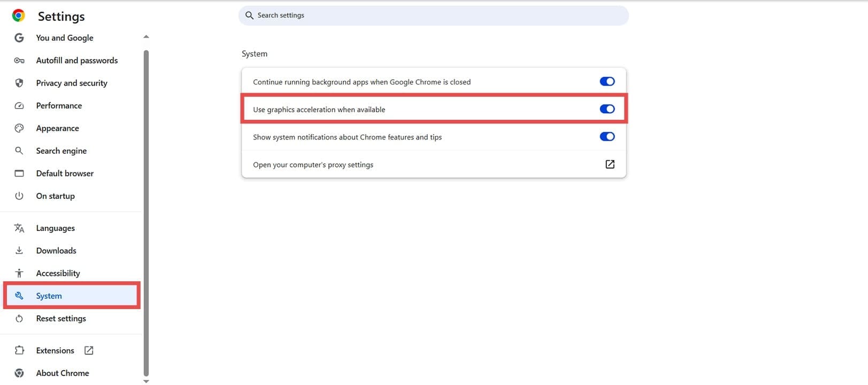Click the key icon for Autofill and passwords
Image resolution: width=868 pixels, height=385 pixels.
point(19,60)
